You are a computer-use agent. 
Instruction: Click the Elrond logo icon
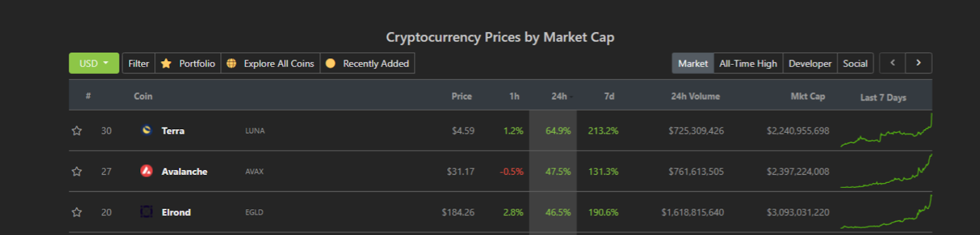click(146, 212)
